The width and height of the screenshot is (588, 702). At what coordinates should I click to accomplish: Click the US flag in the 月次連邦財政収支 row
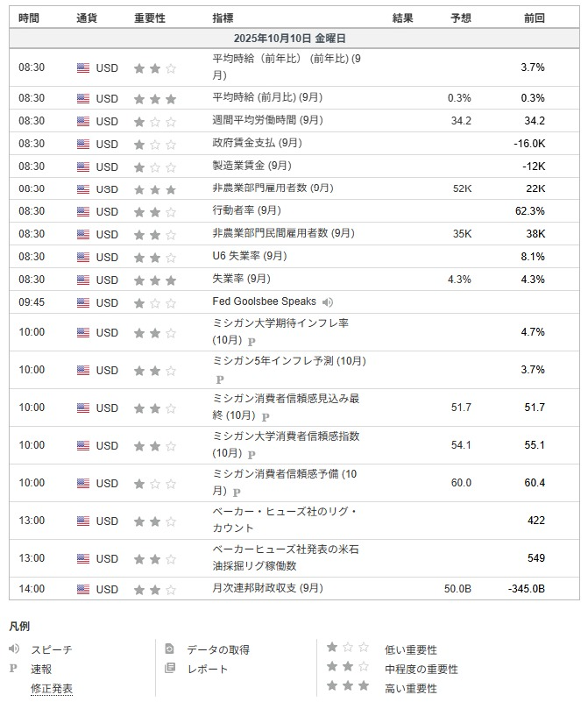point(83,589)
